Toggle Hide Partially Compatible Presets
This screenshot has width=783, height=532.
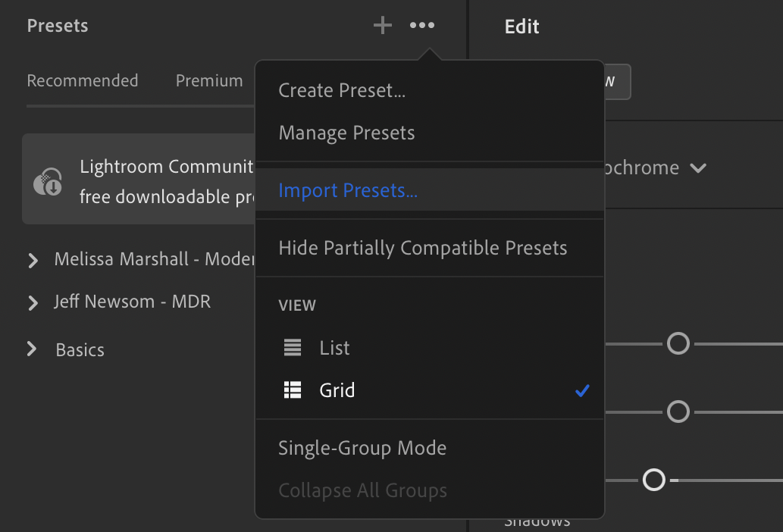(430, 248)
